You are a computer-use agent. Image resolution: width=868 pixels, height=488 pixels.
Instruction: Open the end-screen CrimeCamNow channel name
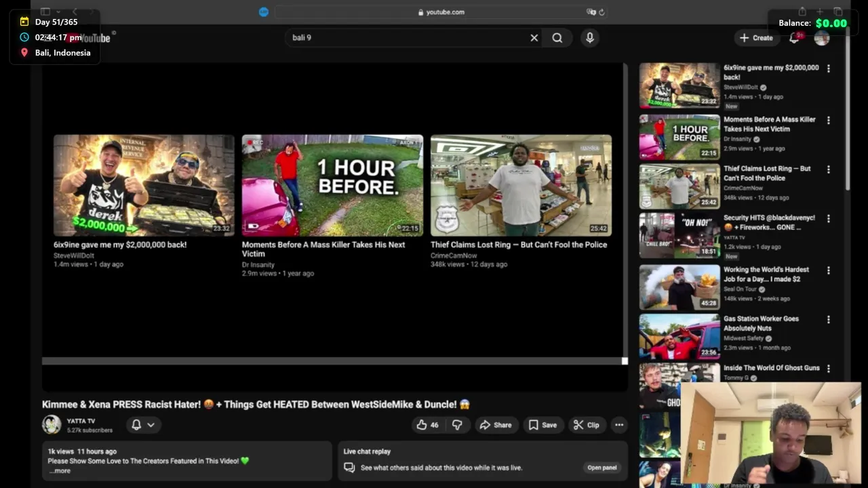coord(454,256)
